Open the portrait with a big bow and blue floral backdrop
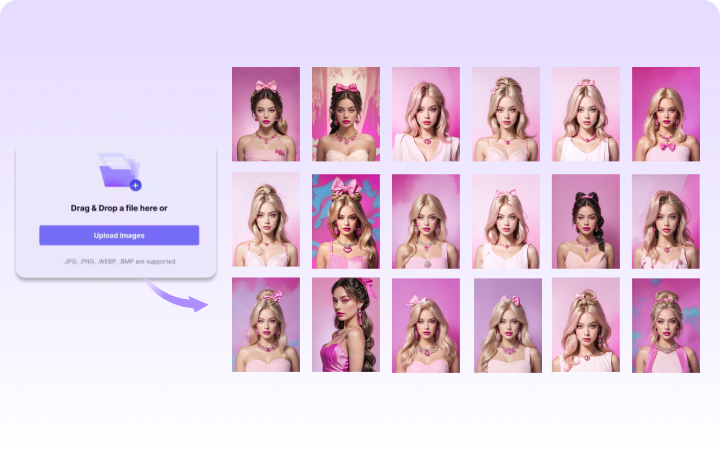 (x=346, y=221)
